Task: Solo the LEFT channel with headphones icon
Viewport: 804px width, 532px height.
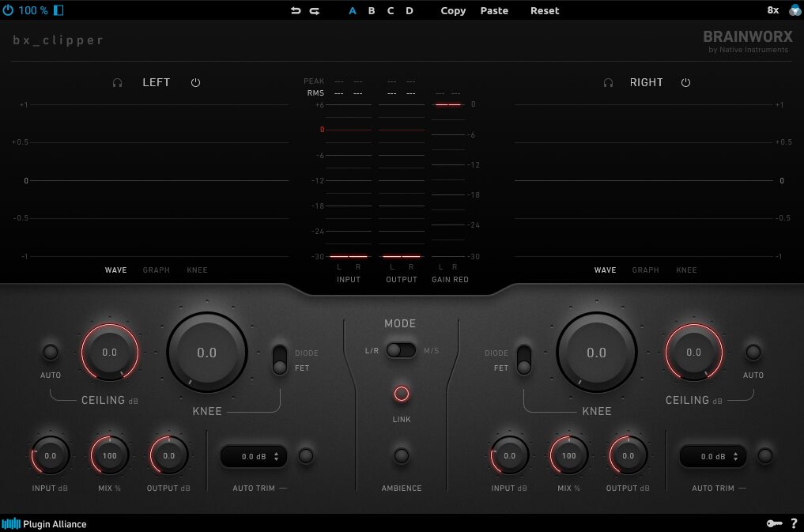Action: click(x=118, y=82)
